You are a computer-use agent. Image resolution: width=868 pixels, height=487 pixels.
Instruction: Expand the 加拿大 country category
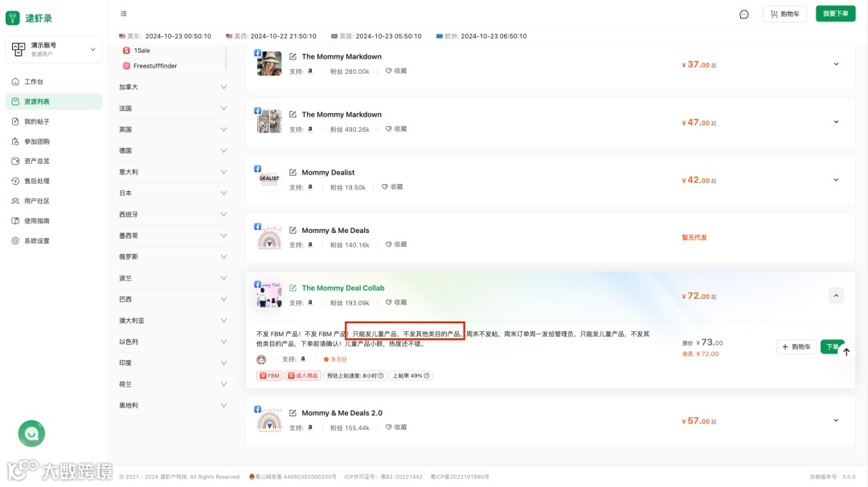pos(173,87)
